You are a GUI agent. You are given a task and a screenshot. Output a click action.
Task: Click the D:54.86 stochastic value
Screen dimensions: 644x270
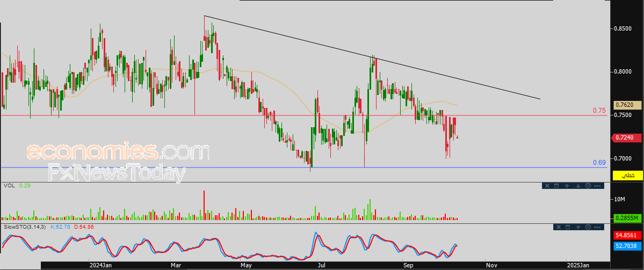pyautogui.click(x=83, y=227)
